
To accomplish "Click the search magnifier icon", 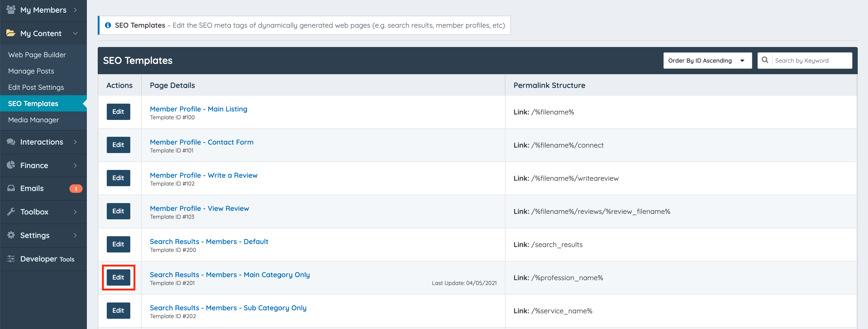I will pos(765,60).
